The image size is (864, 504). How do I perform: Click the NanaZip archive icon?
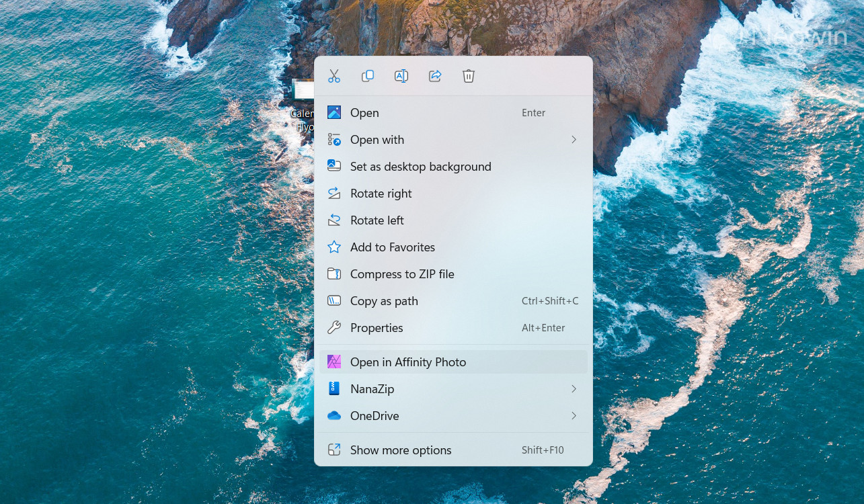point(334,389)
